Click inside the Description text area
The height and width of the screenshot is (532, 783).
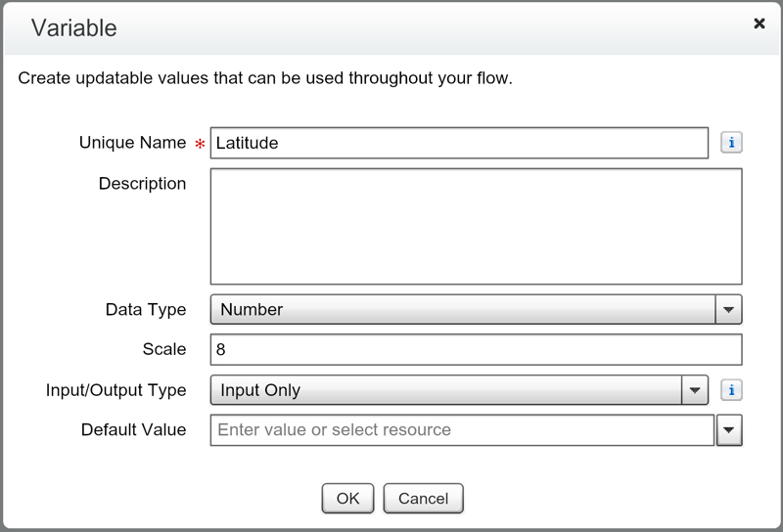point(476,226)
